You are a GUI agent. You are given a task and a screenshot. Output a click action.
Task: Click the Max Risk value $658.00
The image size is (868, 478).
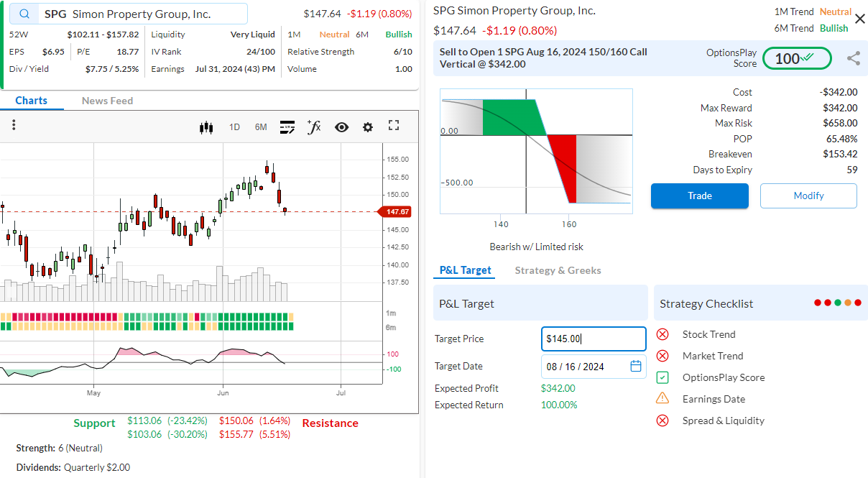[840, 123]
